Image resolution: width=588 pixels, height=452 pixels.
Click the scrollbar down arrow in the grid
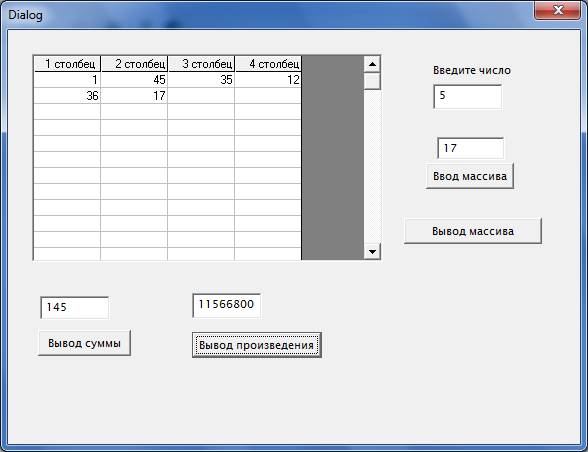coord(372,251)
